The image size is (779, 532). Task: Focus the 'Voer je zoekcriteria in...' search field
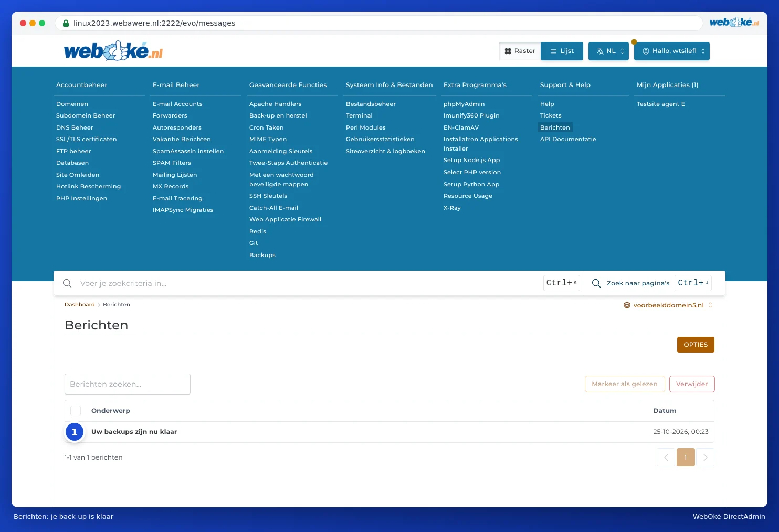[x=310, y=283]
